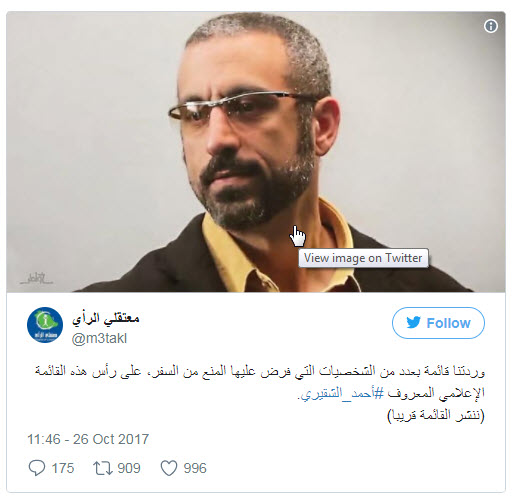Click the parenthesized line (ننشر القائمة قريبا)
The height and width of the screenshot is (502, 513).
436,415
